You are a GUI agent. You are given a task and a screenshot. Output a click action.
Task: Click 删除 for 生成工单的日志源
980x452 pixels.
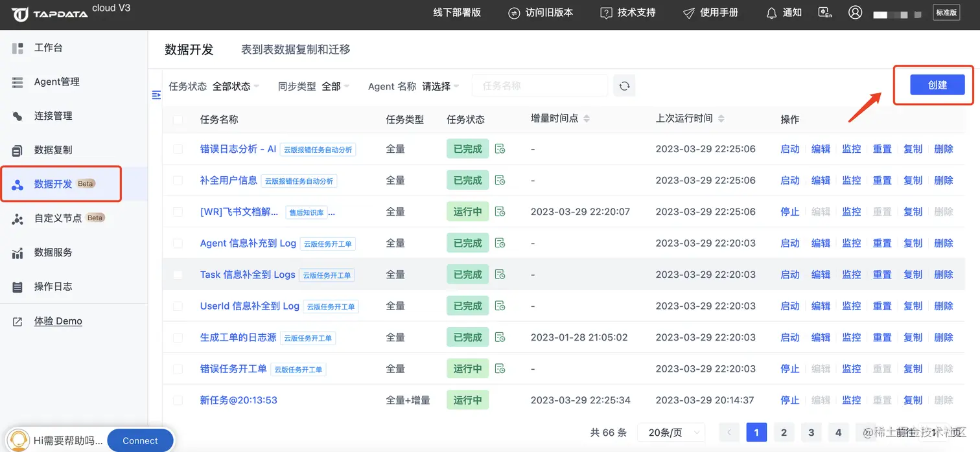coord(944,337)
